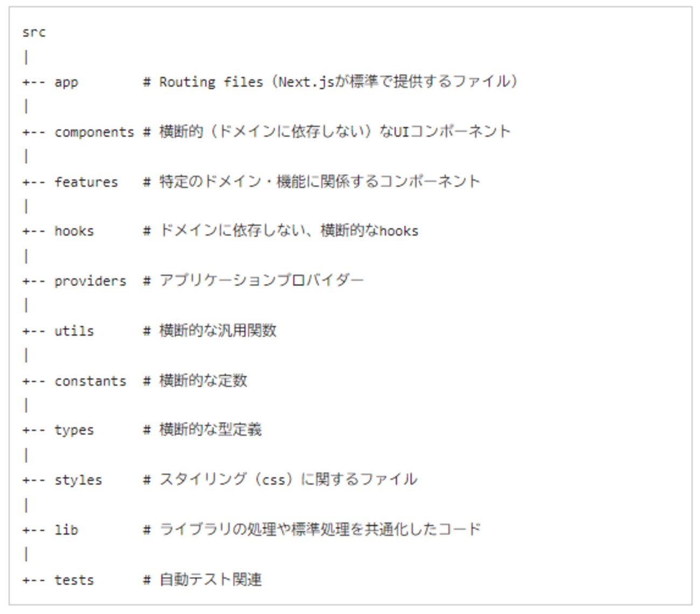Select the components folder name
The width and height of the screenshot is (700, 614).
pos(94,132)
